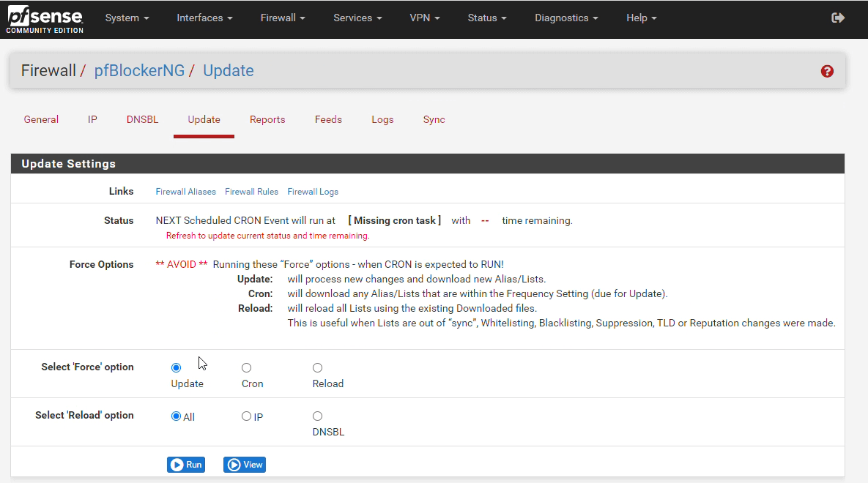Open the red help question mark icon

pyautogui.click(x=827, y=71)
